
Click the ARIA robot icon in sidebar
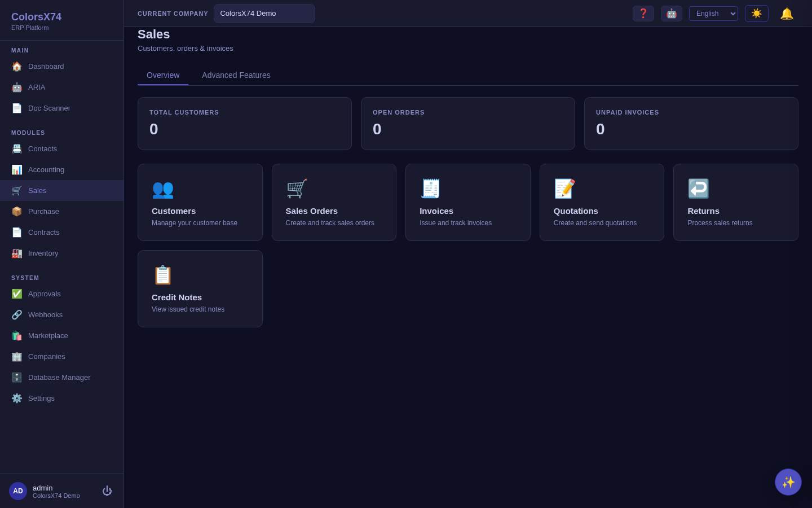point(17,87)
